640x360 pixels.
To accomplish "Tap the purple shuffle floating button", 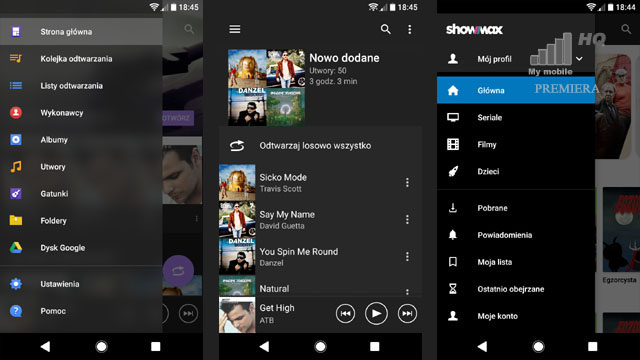I will [x=178, y=271].
